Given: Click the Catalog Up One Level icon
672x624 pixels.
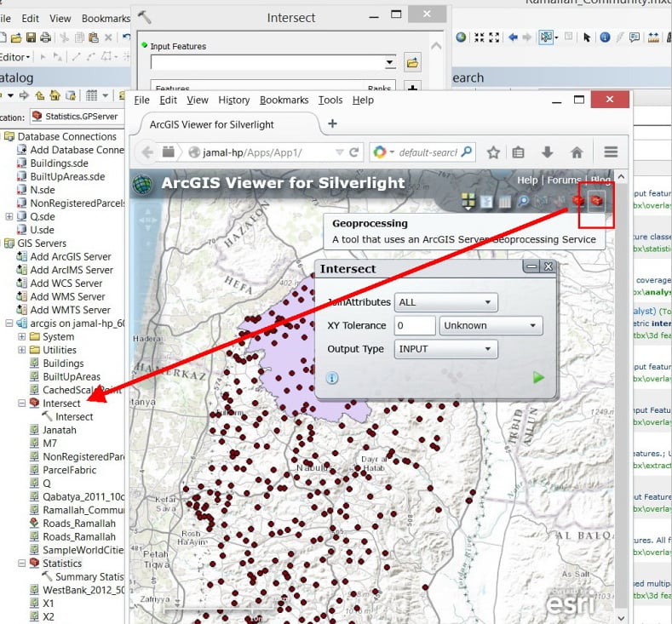Looking at the screenshot, I should [39, 95].
